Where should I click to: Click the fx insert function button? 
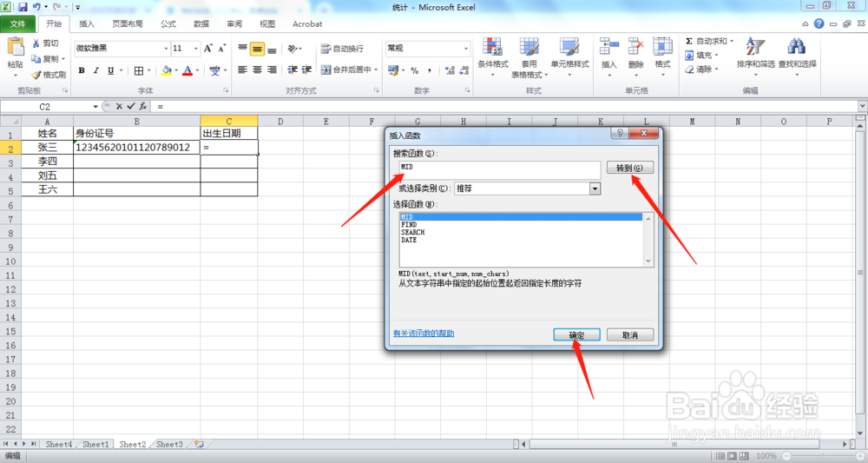coord(143,106)
